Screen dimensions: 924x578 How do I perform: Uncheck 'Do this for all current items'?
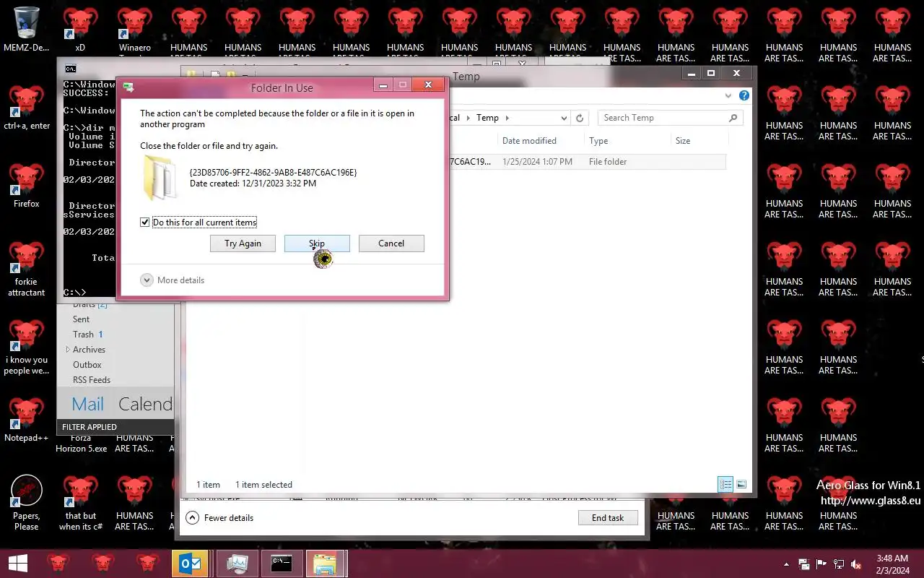145,223
